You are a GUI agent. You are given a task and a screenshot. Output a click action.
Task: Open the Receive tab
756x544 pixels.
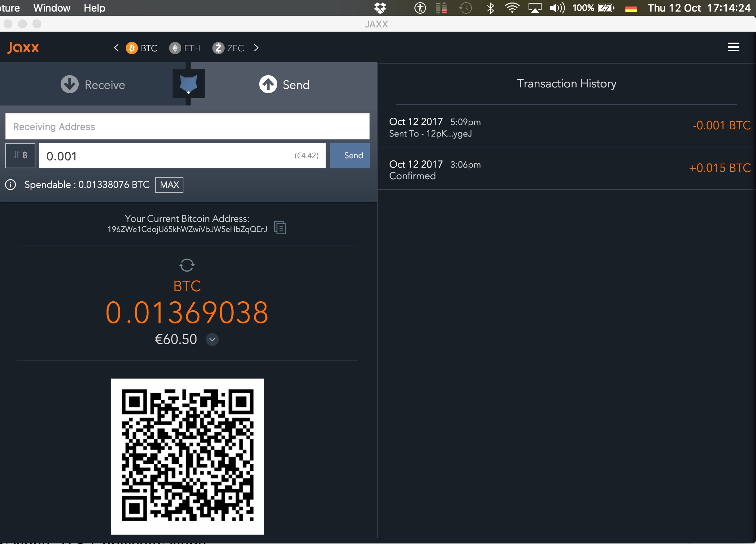(93, 85)
